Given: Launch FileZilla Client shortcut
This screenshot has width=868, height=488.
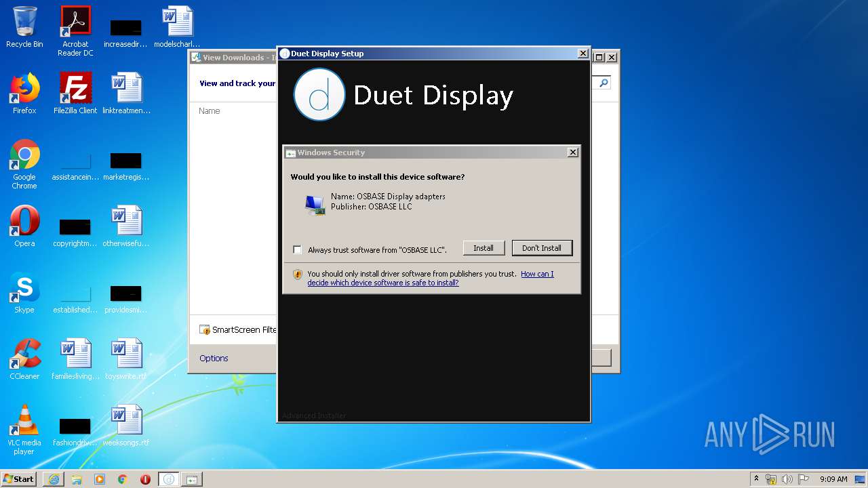Looking at the screenshot, I should [75, 94].
